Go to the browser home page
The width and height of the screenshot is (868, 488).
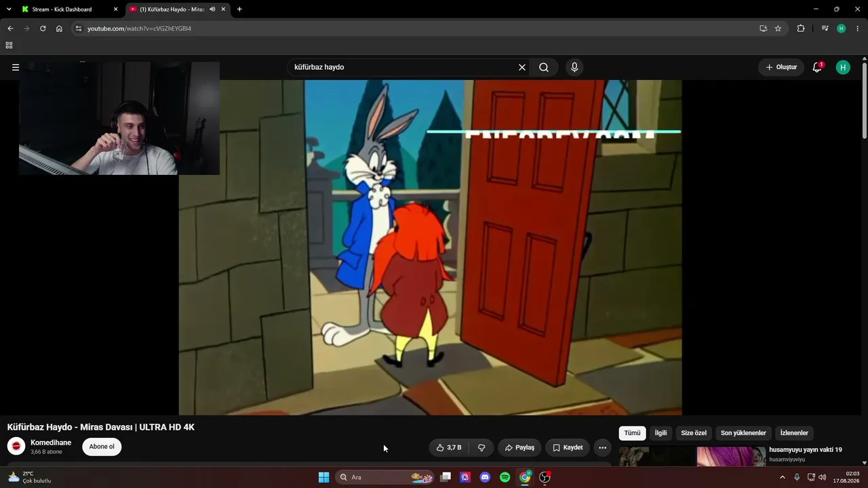(x=59, y=28)
